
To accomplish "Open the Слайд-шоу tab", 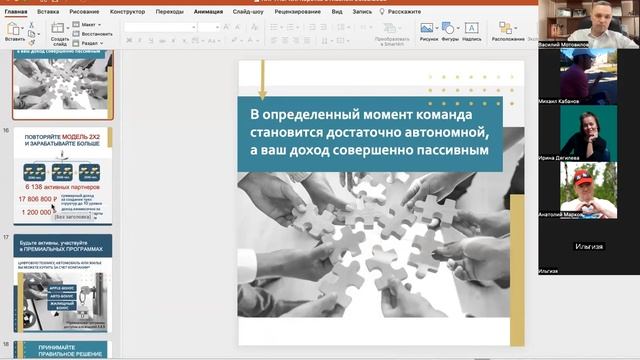I will (x=248, y=11).
